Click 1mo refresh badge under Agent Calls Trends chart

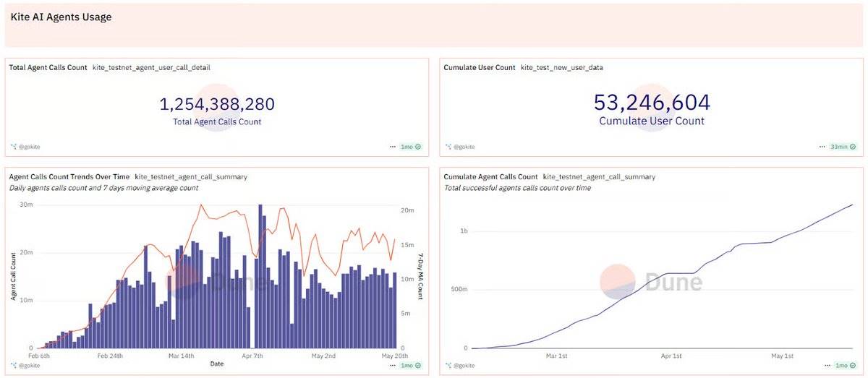point(410,365)
